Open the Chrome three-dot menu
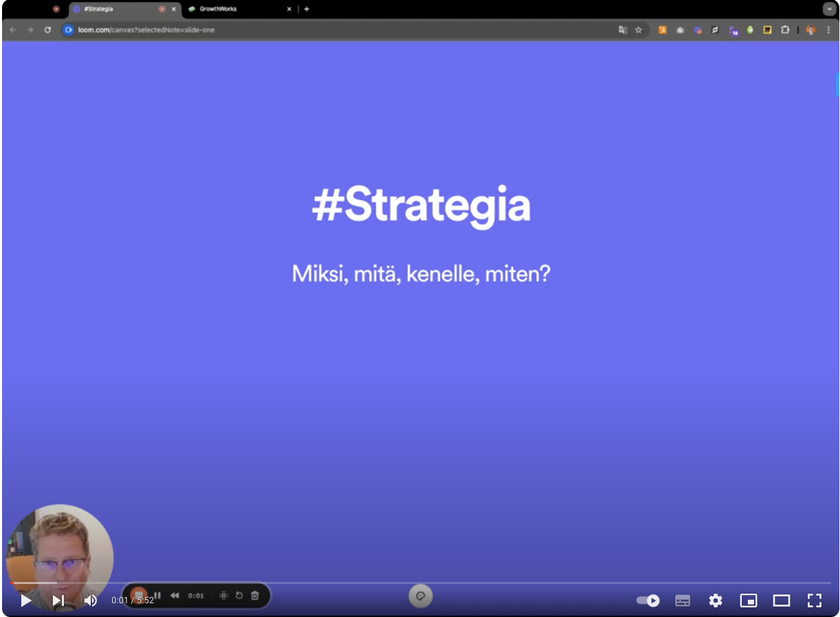The height and width of the screenshot is (617, 840). point(828,30)
